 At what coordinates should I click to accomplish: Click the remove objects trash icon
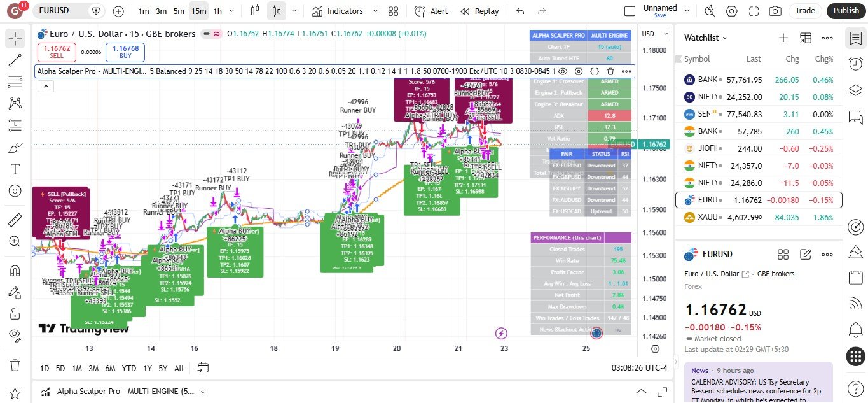click(15, 365)
